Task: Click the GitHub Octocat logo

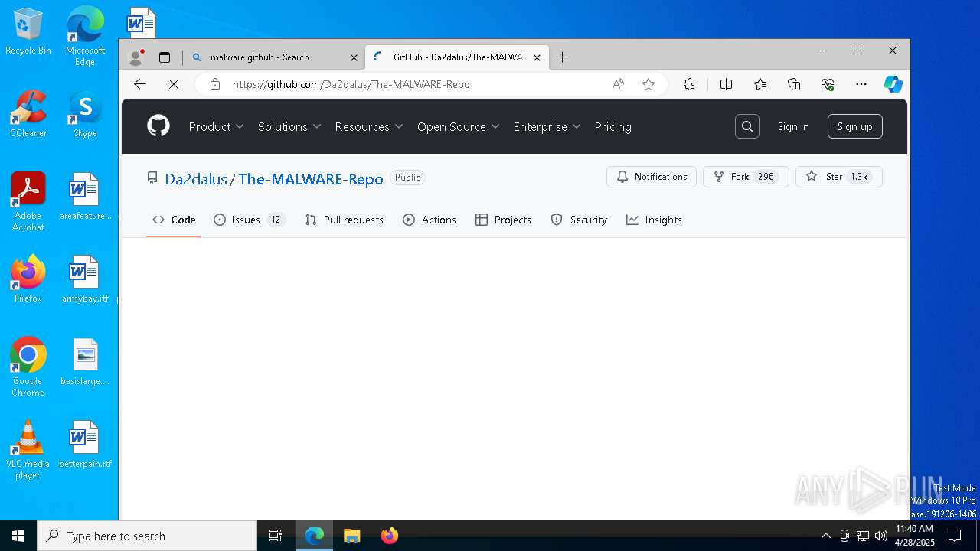Action: click(x=158, y=126)
